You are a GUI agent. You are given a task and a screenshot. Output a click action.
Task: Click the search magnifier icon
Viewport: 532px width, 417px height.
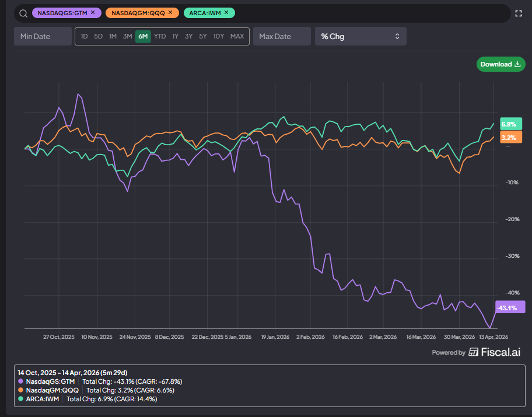pyautogui.click(x=23, y=13)
